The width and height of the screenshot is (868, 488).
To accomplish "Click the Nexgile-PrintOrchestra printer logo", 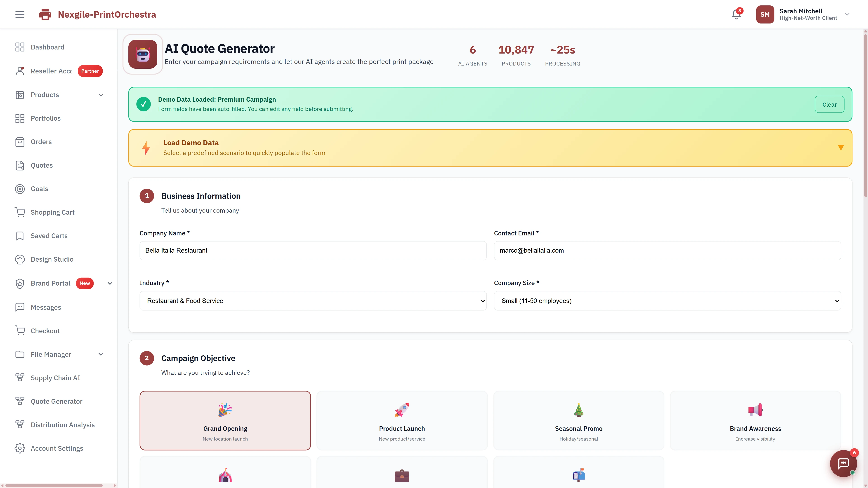I will coord(45,14).
